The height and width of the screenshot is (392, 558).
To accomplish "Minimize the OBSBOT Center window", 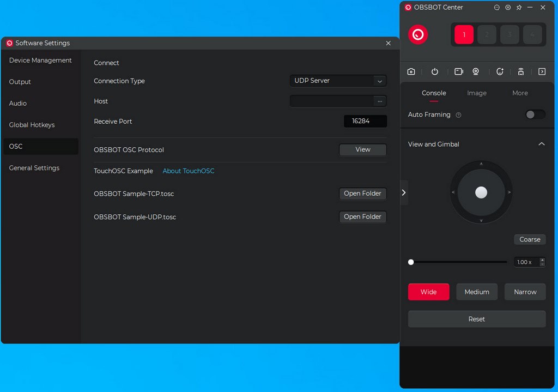I will (530, 8).
